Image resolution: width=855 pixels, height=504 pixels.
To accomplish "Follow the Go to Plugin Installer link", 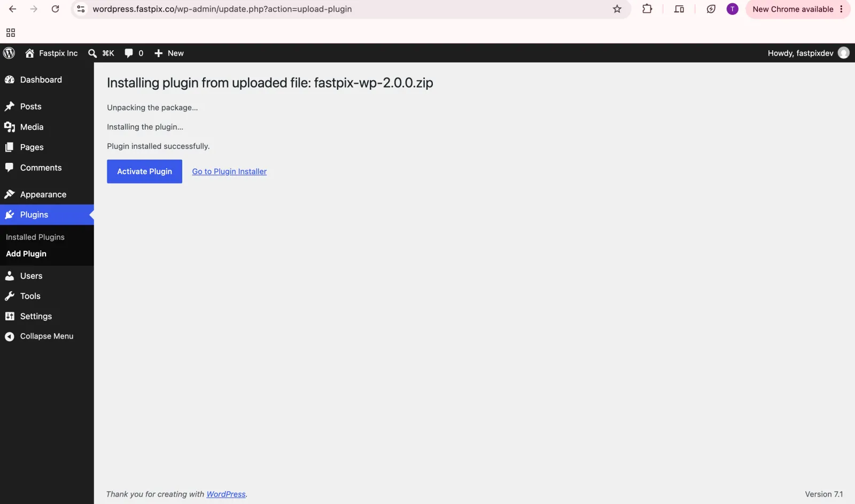I will (229, 171).
